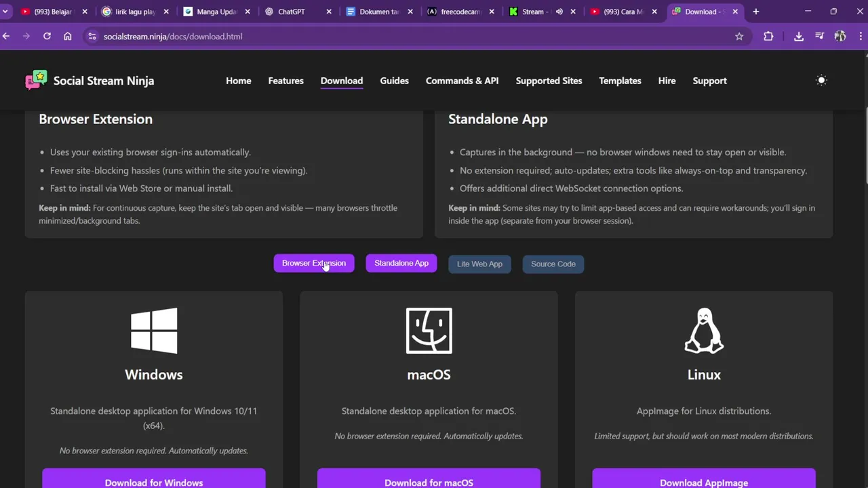Switch to the Dokumen tab
Screen dimensions: 868x488
[379, 12]
